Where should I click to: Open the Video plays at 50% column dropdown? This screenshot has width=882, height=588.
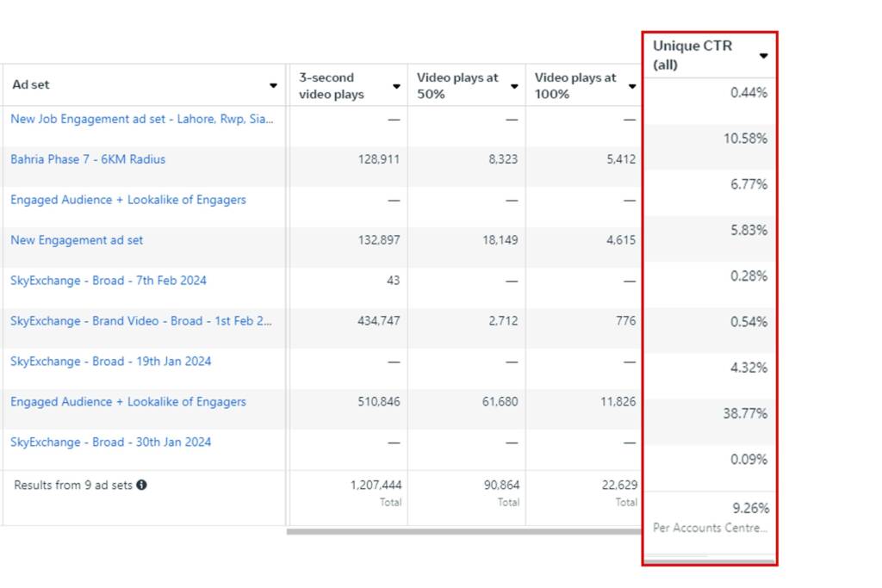pyautogui.click(x=514, y=86)
